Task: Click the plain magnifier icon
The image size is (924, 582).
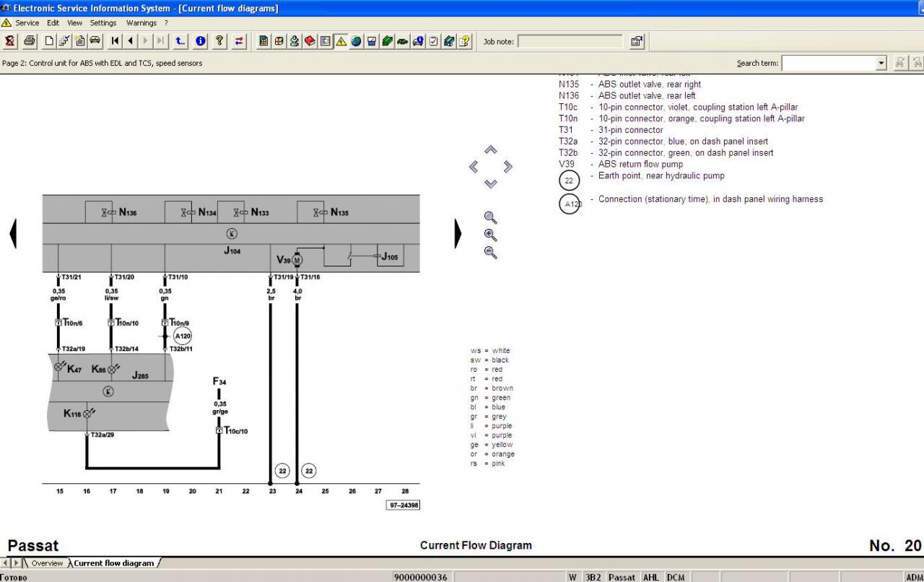Action: click(x=491, y=218)
